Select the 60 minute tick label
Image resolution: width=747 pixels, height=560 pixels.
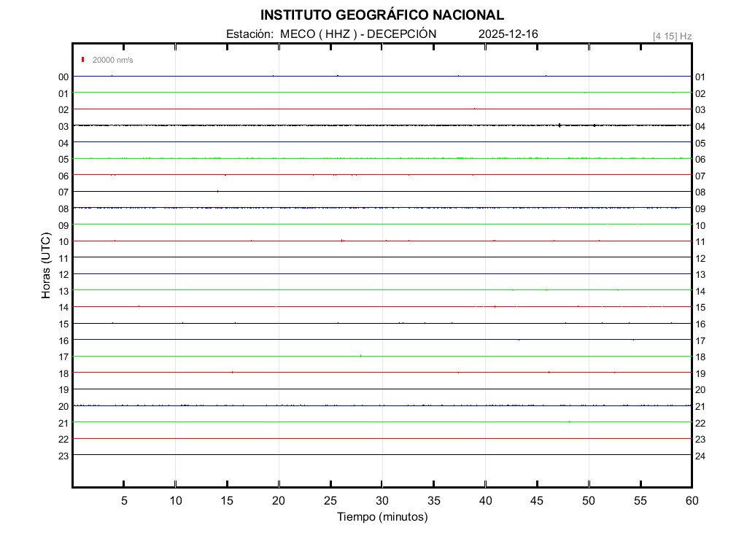692,501
